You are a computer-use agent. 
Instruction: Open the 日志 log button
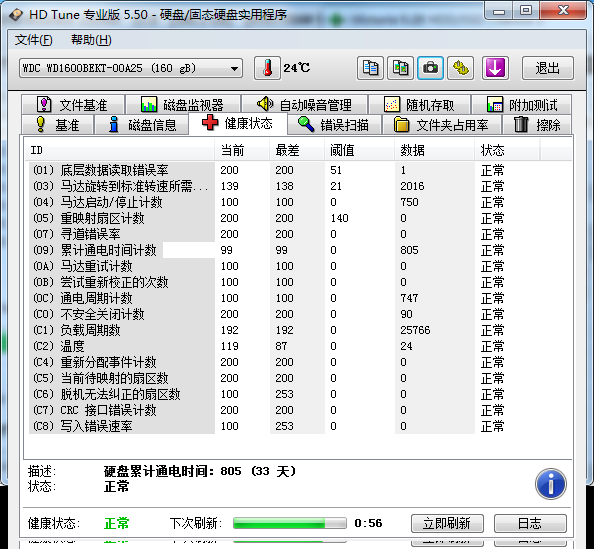(530, 523)
